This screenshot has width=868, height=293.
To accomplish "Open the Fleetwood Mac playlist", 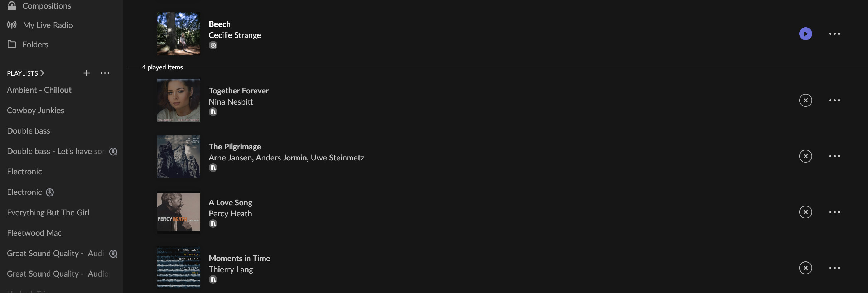I will coord(34,233).
